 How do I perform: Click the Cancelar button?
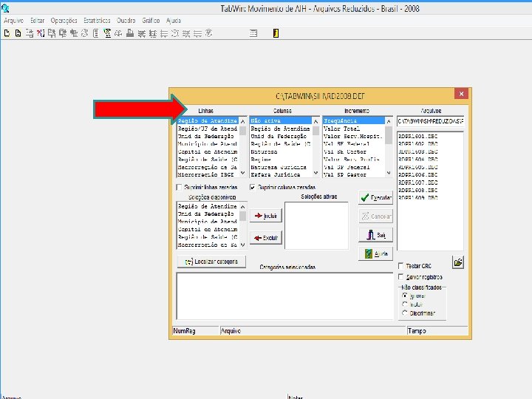[x=376, y=216]
